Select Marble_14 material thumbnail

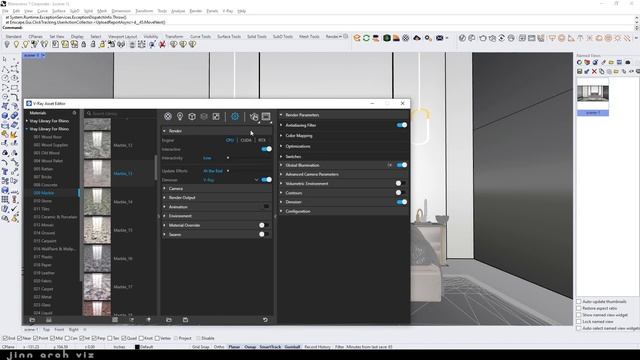(97, 202)
